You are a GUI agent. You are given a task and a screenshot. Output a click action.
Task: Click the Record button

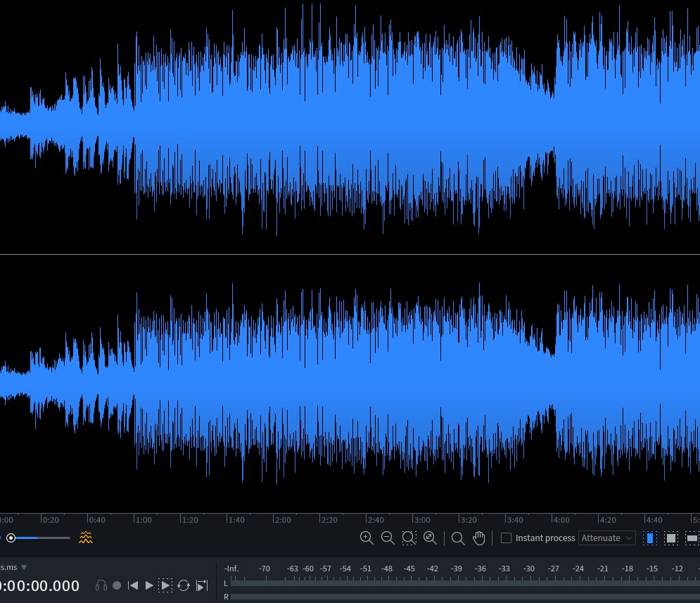pos(117,585)
